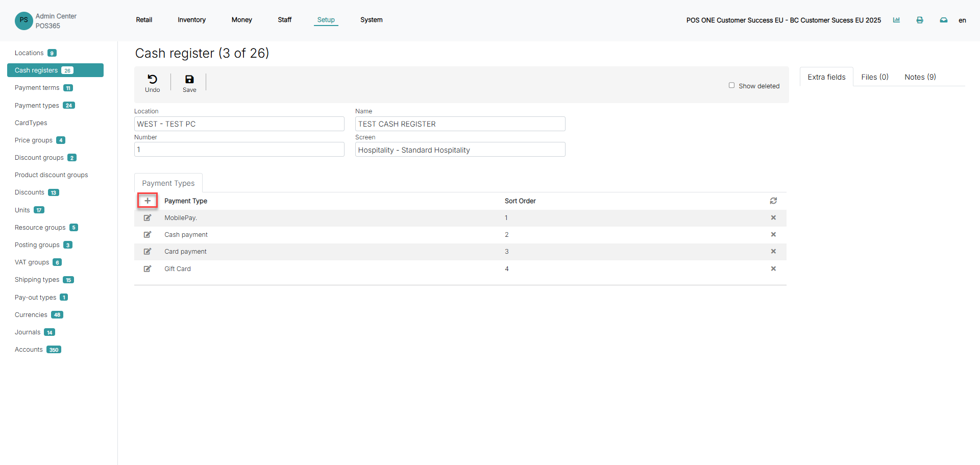The width and height of the screenshot is (980, 465).
Task: Edit the Card payment row
Action: tap(148, 252)
